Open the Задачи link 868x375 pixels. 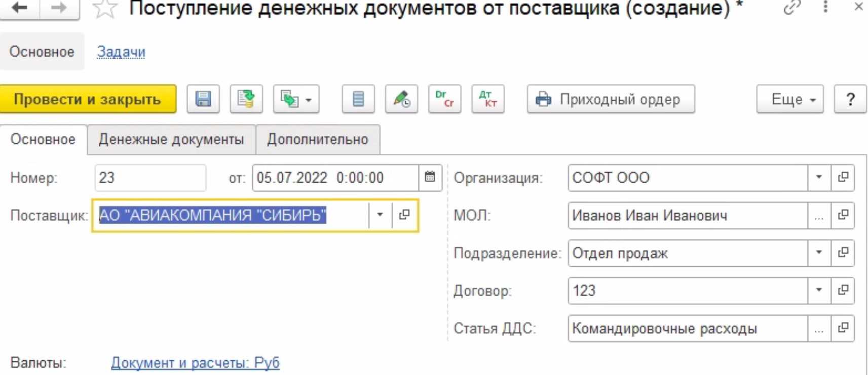pos(121,52)
